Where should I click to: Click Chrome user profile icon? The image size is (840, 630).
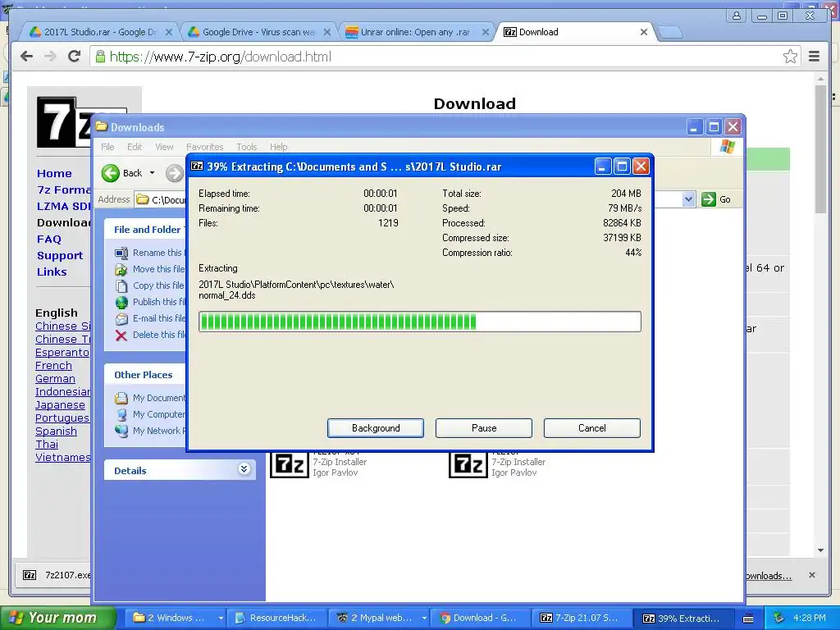[737, 16]
